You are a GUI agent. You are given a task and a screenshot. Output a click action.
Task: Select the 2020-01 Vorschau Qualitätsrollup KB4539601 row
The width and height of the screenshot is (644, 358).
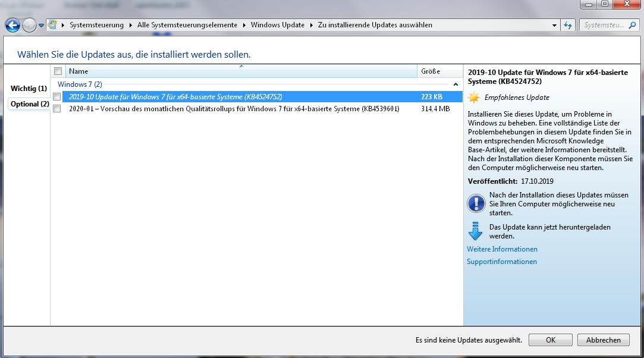pyautogui.click(x=262, y=109)
